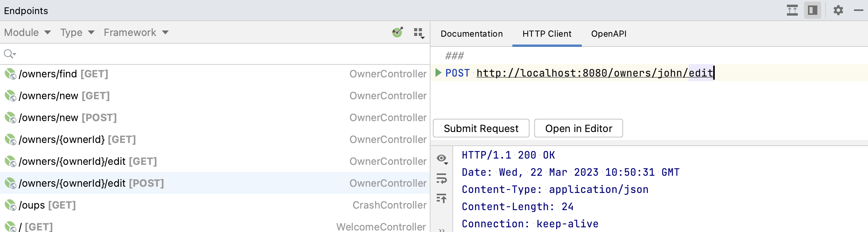Toggle the details side panel button
This screenshot has width=868, height=232.
pos(813,10)
